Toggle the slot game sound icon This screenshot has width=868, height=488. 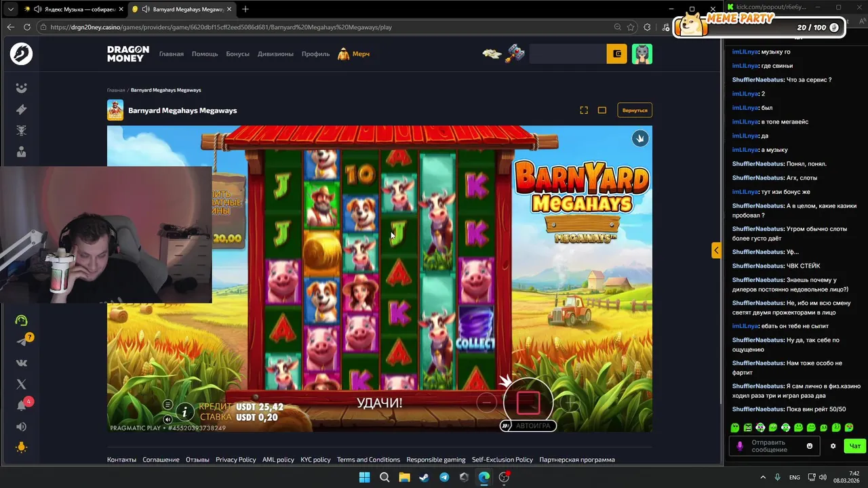click(167, 419)
